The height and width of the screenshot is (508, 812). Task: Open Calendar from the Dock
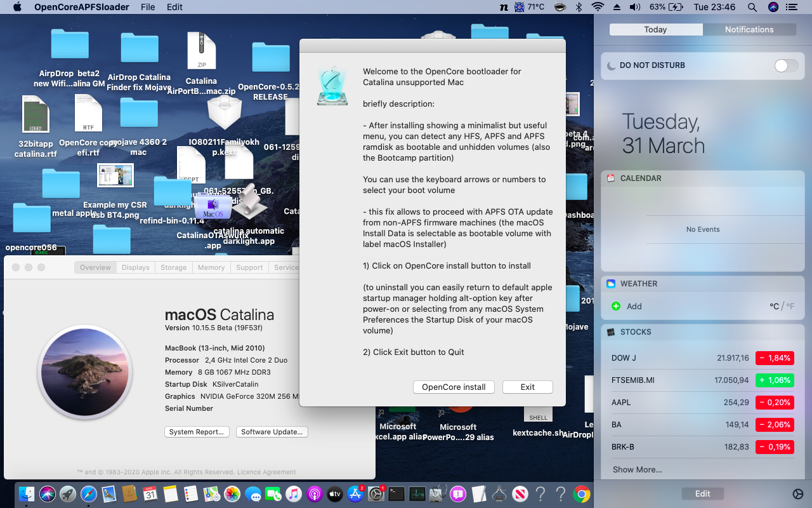click(150, 493)
